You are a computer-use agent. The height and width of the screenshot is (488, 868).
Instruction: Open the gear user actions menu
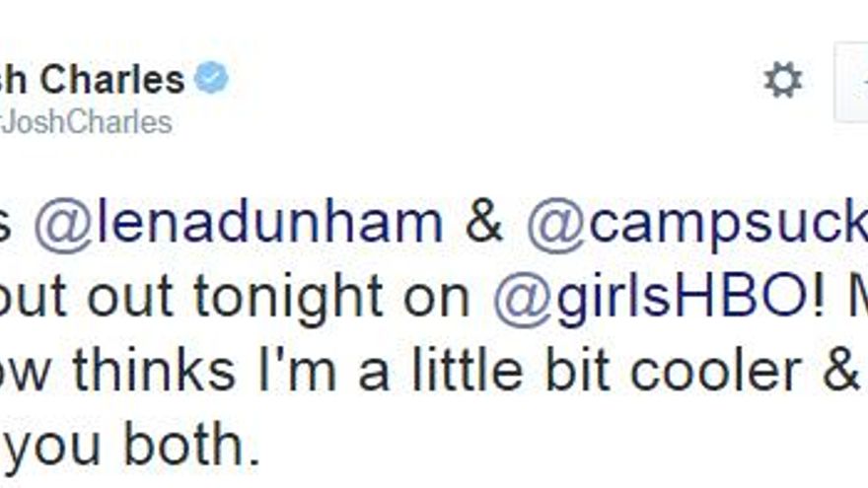(782, 80)
